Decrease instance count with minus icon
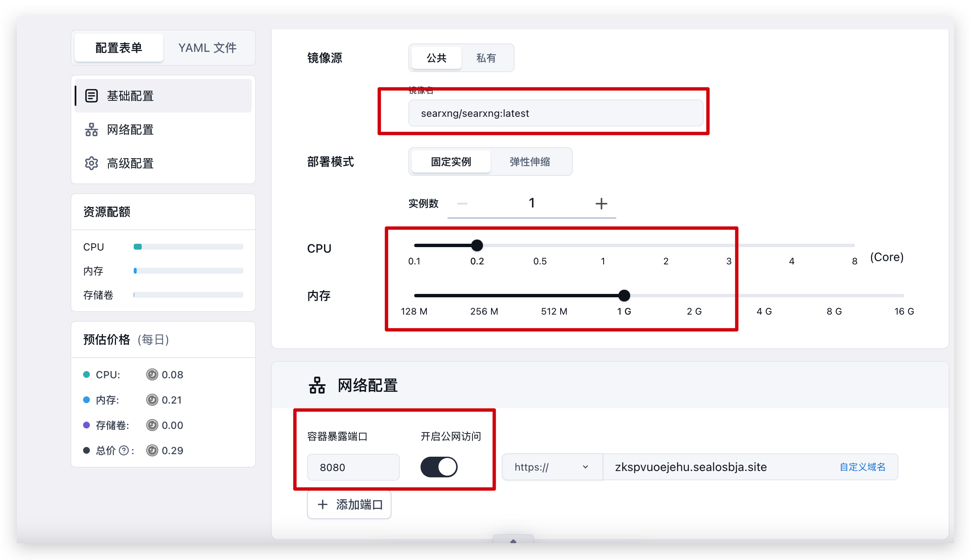This screenshot has width=971, height=560. pyautogui.click(x=462, y=204)
